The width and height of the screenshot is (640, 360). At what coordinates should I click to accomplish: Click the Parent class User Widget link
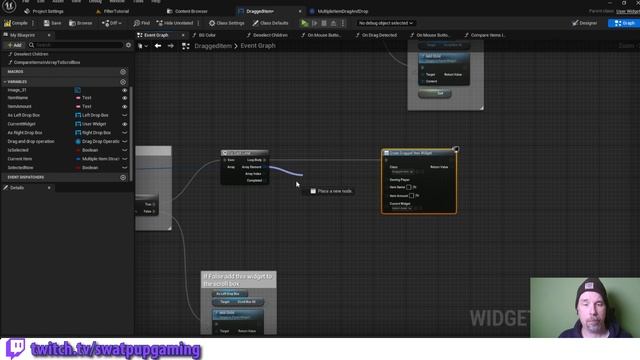(628, 11)
